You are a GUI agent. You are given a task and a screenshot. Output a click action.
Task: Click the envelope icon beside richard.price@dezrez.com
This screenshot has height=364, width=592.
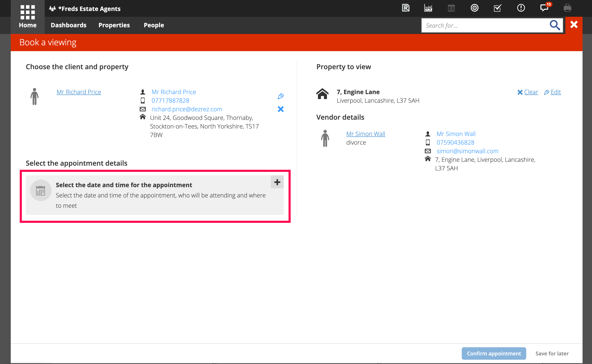(143, 109)
